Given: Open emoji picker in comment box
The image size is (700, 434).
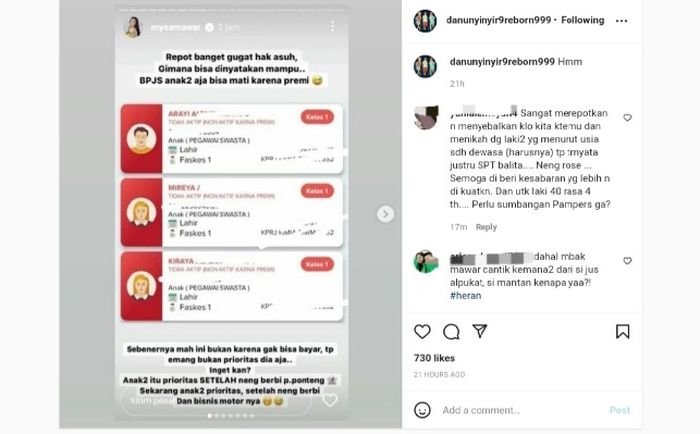Looking at the screenshot, I should click(422, 410).
